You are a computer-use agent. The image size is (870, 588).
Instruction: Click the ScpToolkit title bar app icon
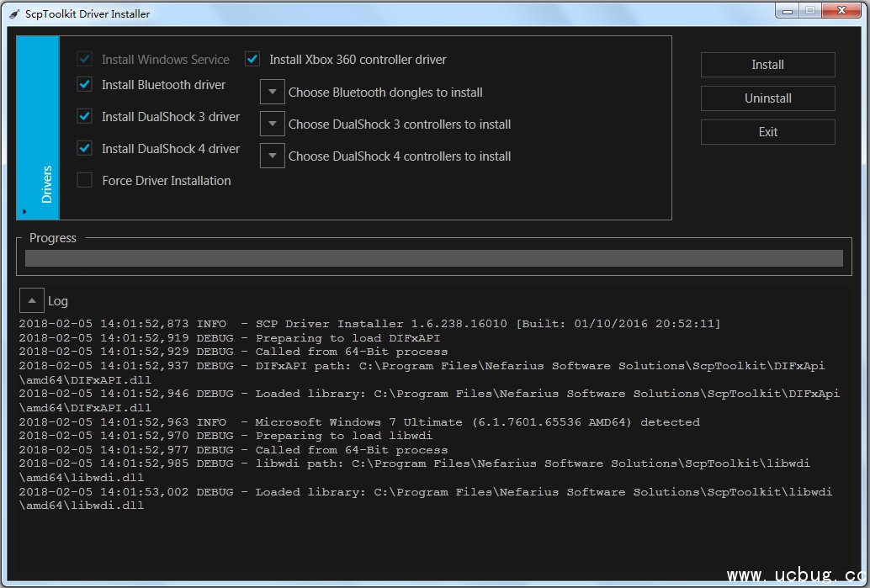[x=14, y=13]
